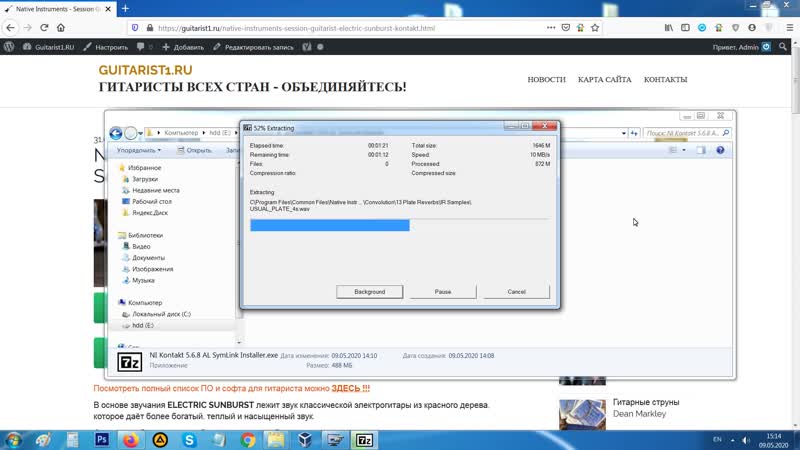Screen dimensions: 800x450
Task: Toggle the Firefox sidebar icon
Action: pos(685,28)
